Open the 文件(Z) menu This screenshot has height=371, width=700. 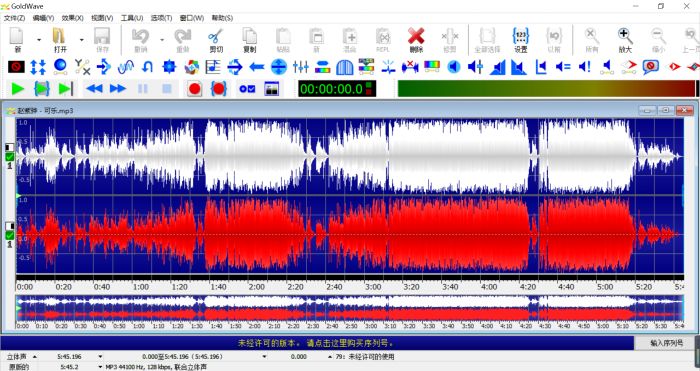click(15, 18)
